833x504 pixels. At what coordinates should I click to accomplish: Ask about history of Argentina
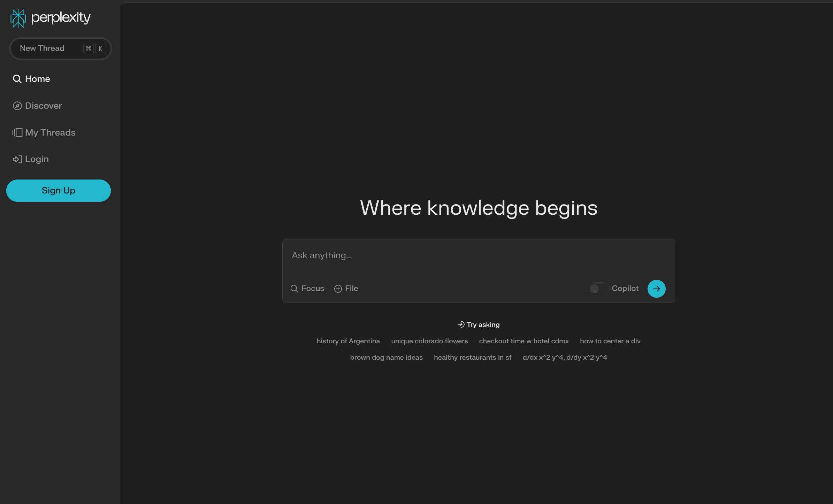point(348,341)
